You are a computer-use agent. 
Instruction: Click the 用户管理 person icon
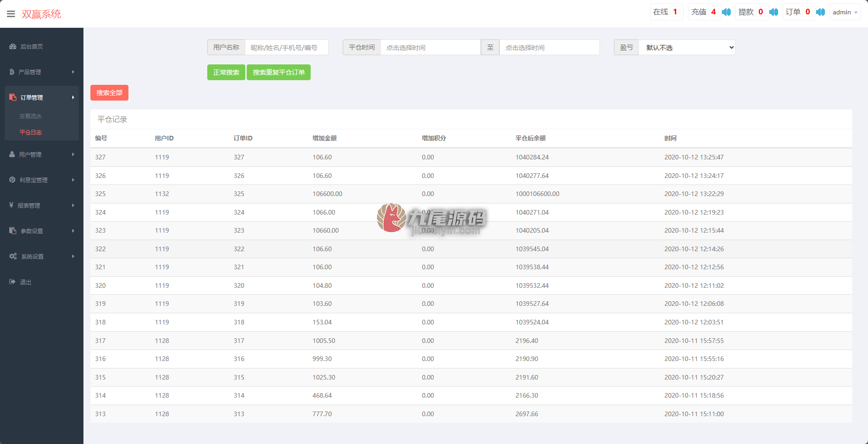[x=12, y=154]
